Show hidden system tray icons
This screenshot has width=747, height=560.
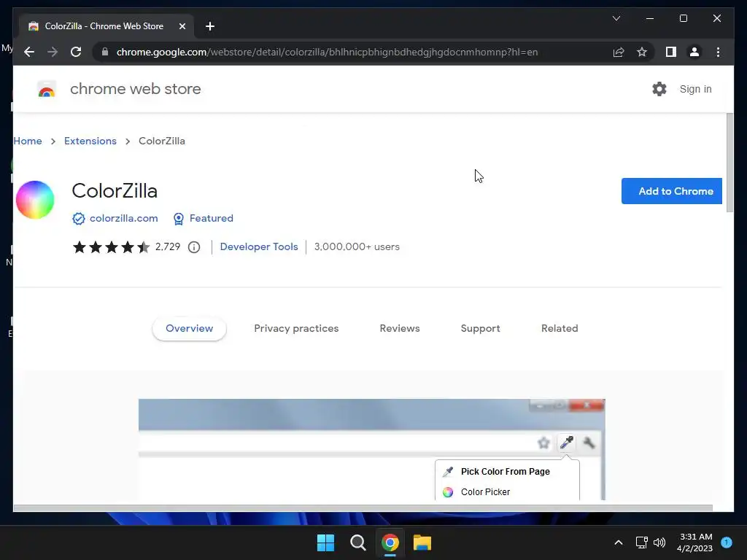(x=619, y=542)
